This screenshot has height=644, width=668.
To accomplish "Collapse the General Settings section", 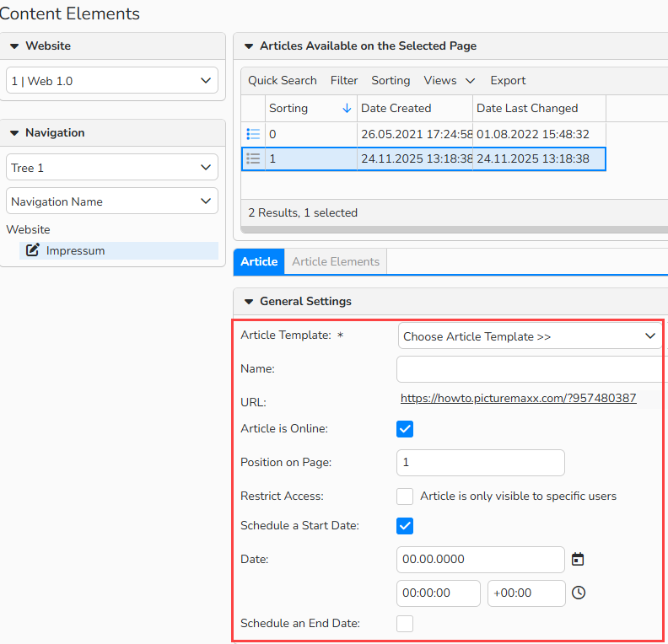I will click(x=249, y=302).
